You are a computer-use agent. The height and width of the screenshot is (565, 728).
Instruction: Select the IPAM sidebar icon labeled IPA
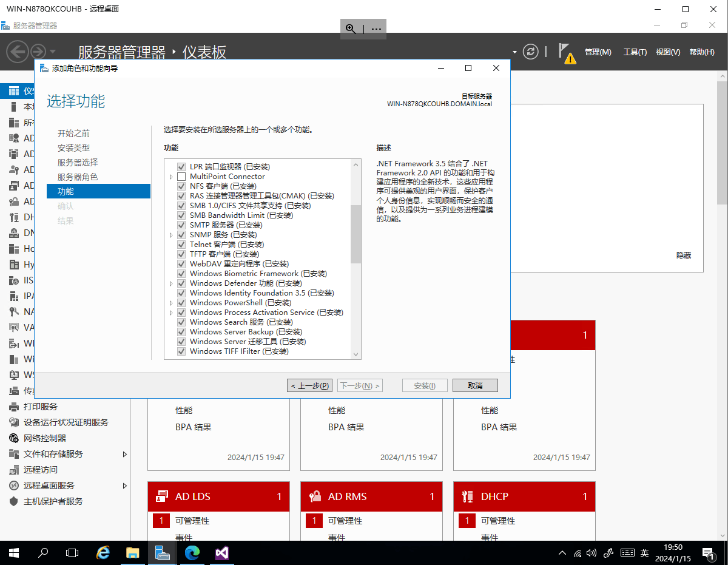click(x=14, y=296)
